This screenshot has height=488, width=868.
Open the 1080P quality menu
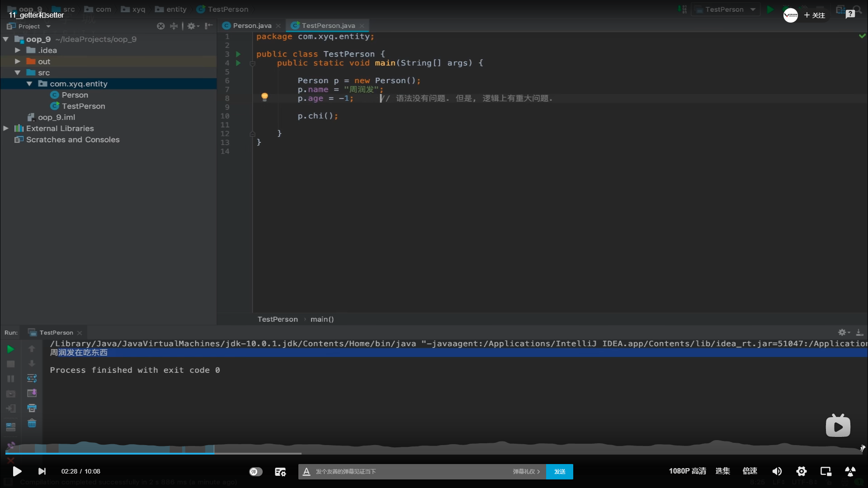click(x=687, y=471)
